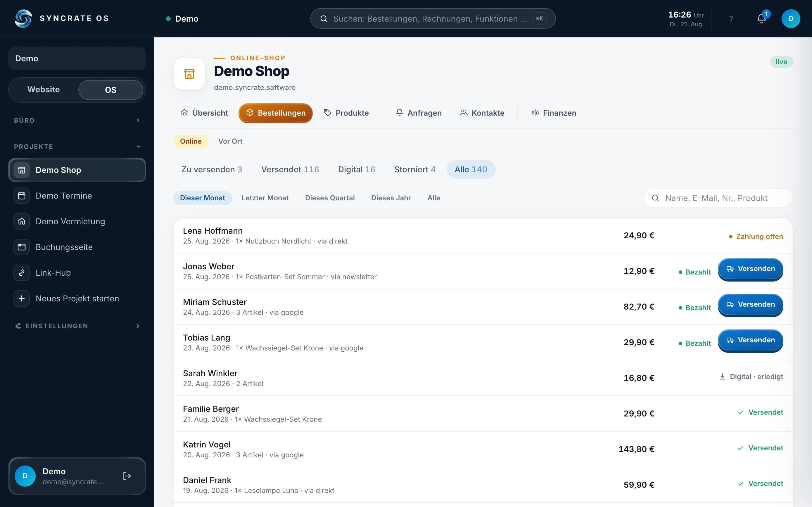812x507 pixels.
Task: Open demo.syncrate.software link
Action: [x=255, y=88]
